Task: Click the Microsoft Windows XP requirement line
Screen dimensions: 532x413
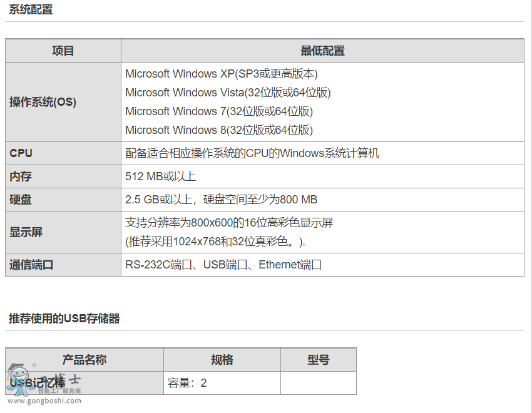Action: 222,74
